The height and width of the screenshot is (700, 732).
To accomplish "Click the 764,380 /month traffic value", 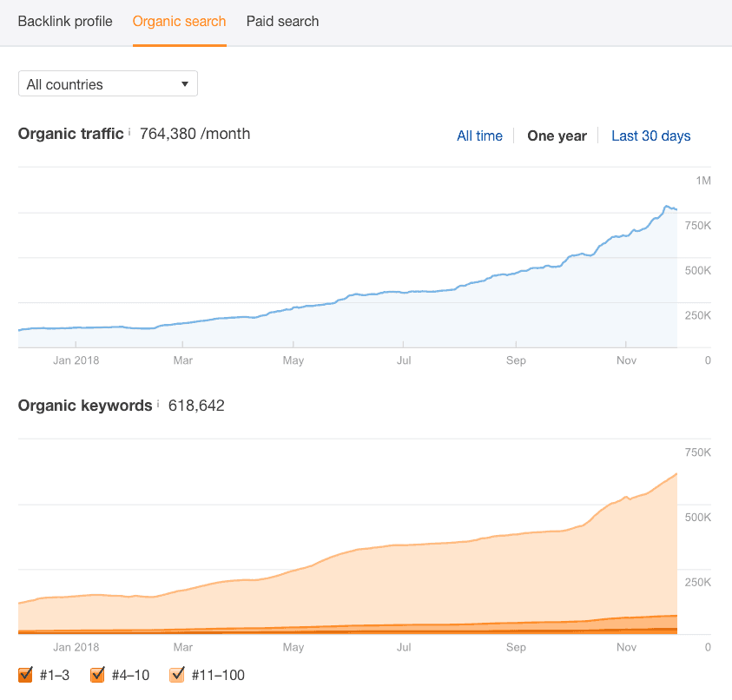I will [x=195, y=134].
